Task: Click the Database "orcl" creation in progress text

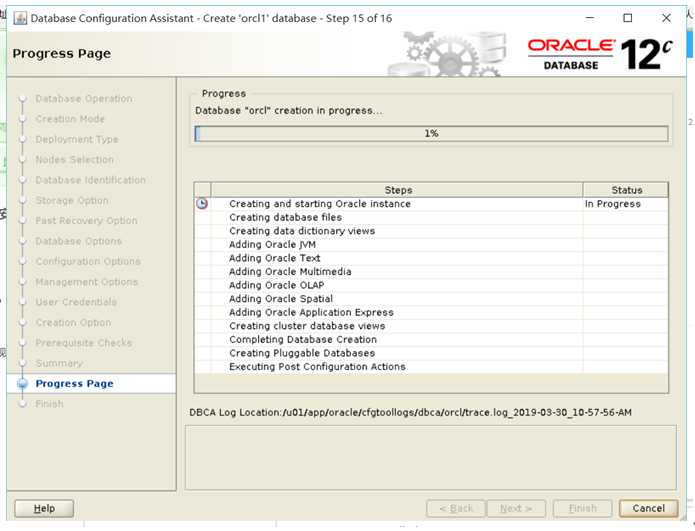Action: [289, 111]
